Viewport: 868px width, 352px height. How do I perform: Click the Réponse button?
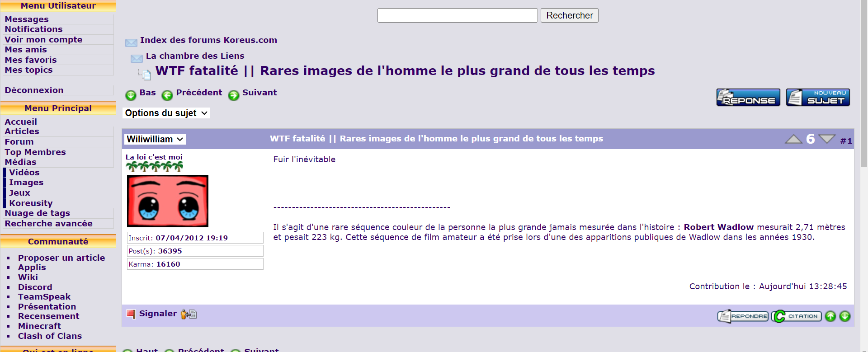point(748,98)
